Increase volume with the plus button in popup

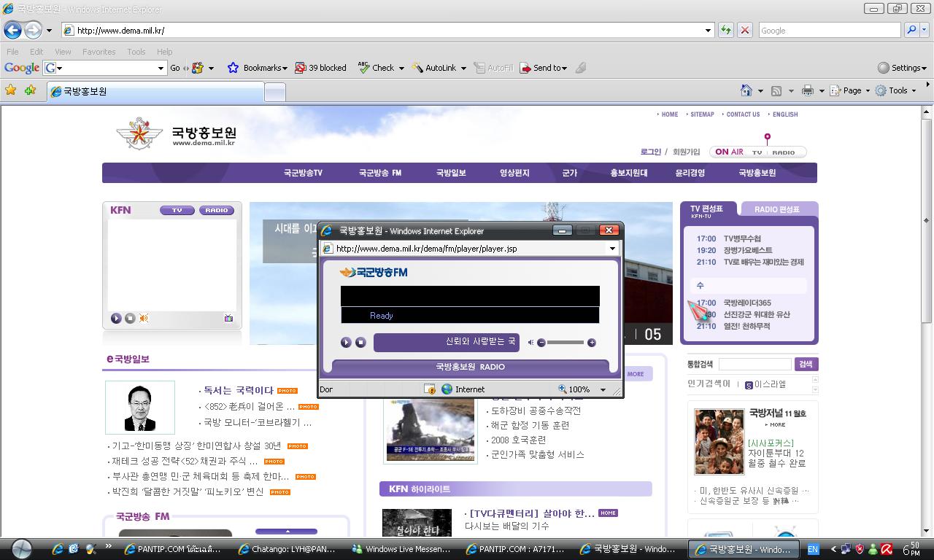[x=592, y=342]
